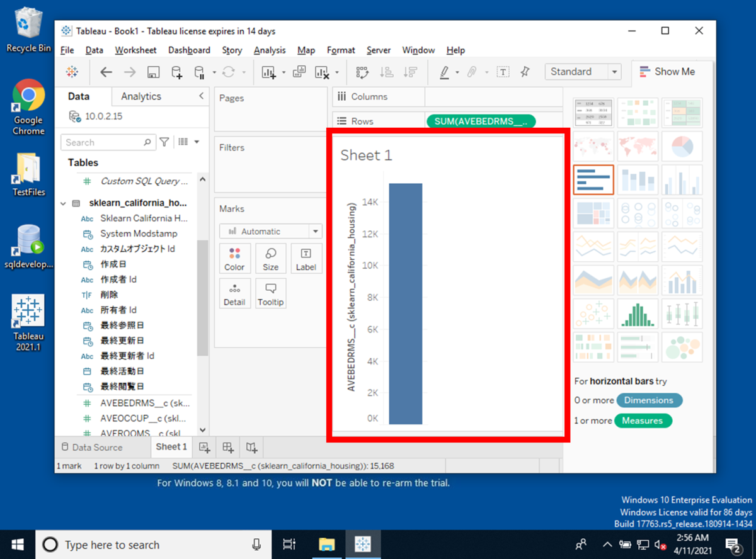Click the filter funnel icon in Data pane
This screenshot has height=559, width=756.
click(x=164, y=142)
